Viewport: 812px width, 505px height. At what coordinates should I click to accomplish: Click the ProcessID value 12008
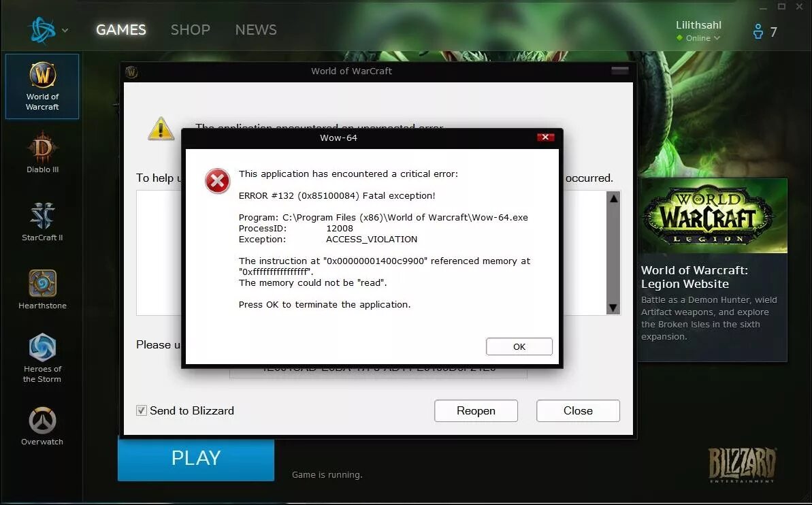340,229
